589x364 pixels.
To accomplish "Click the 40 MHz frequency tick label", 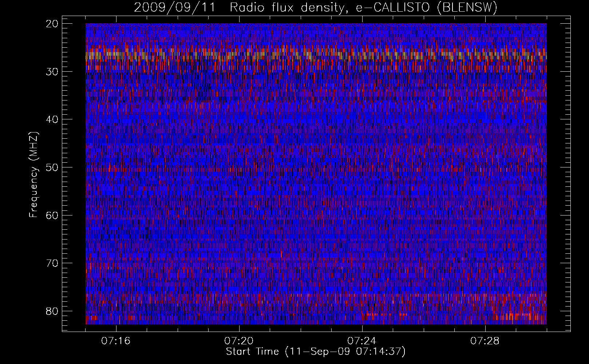I will (x=52, y=119).
